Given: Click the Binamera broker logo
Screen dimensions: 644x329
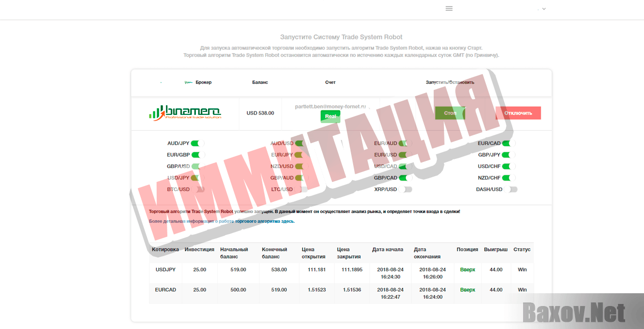Looking at the screenshot, I should (x=185, y=112).
